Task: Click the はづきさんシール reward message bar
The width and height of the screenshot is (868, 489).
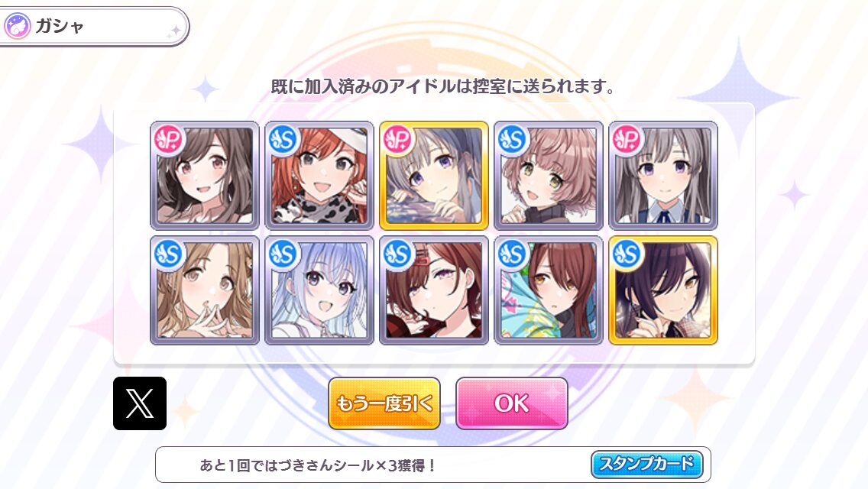Action: [x=433, y=465]
